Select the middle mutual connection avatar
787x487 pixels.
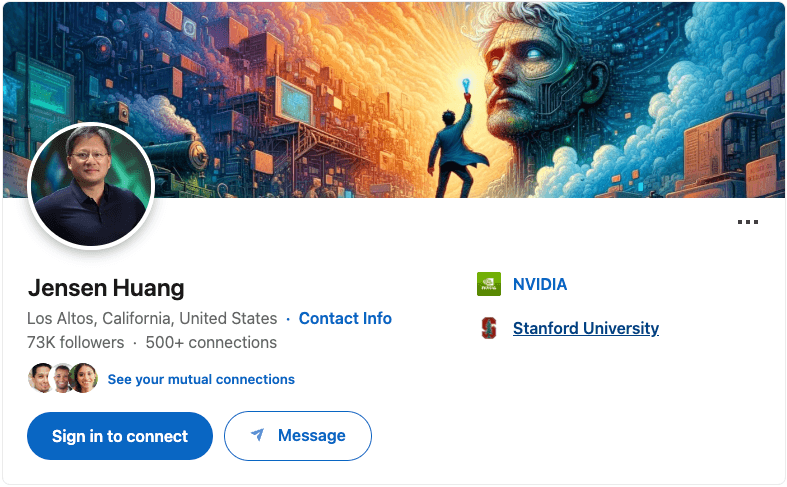[x=62, y=378]
